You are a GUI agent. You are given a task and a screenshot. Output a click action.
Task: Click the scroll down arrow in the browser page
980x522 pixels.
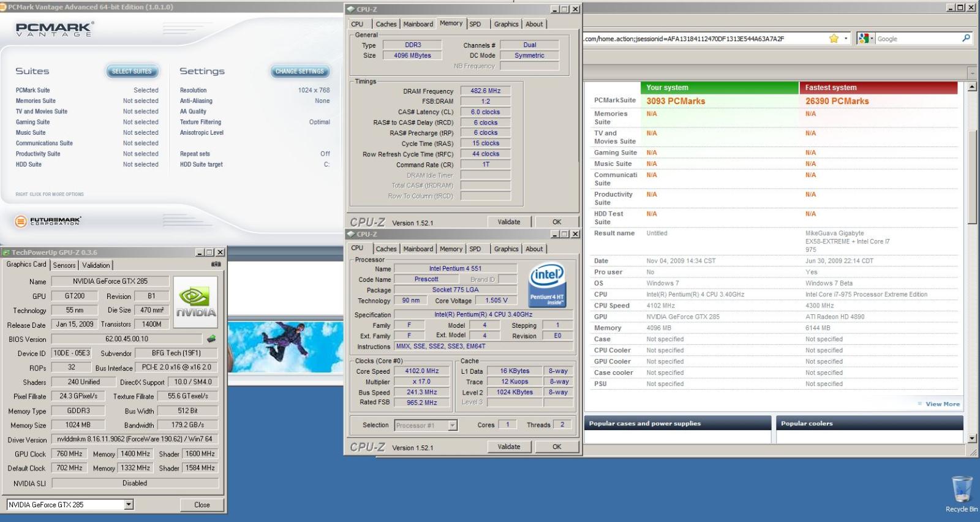pos(972,438)
